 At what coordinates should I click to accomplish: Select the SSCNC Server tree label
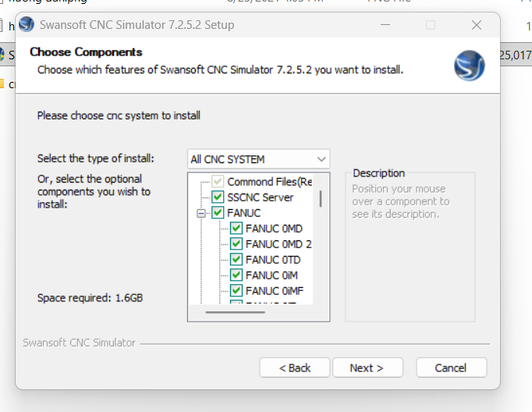point(261,197)
